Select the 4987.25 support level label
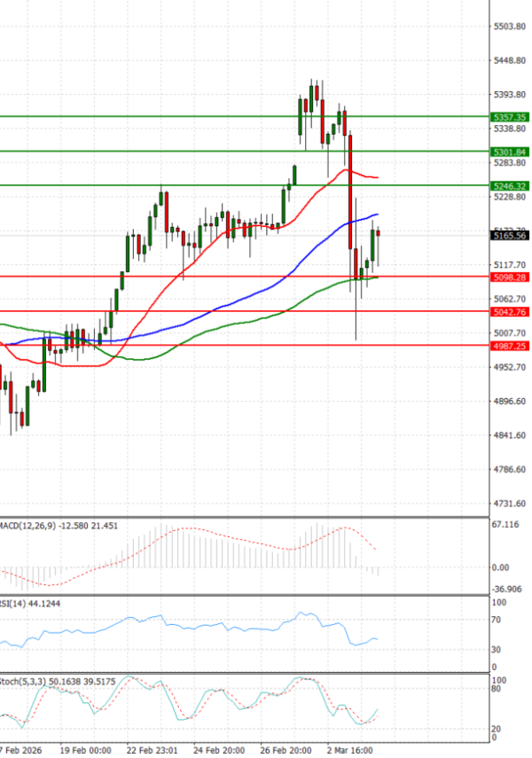 coord(509,347)
